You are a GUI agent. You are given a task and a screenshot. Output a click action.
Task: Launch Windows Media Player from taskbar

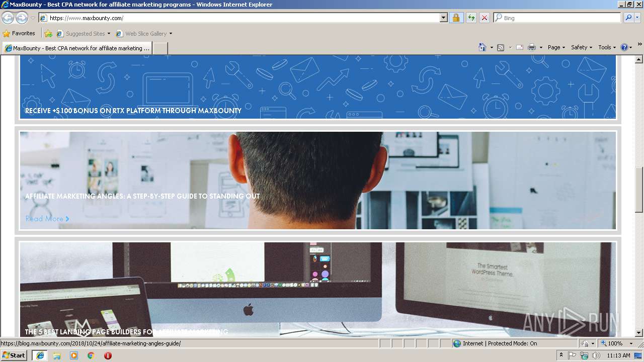coord(74,355)
